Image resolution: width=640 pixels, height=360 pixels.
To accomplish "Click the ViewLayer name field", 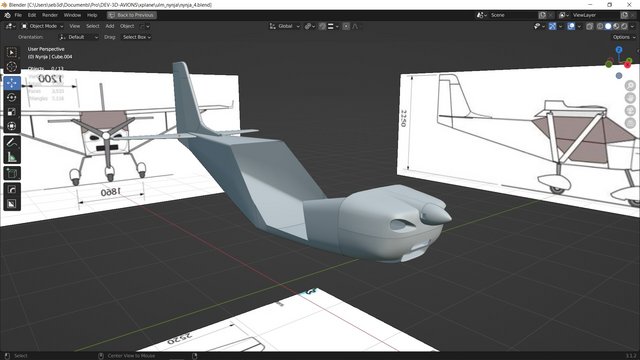I will point(594,15).
